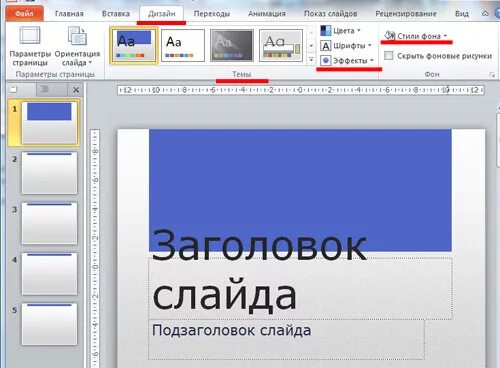The image size is (500, 368).
Task: Move themes gallery down one row
Action: (x=311, y=46)
